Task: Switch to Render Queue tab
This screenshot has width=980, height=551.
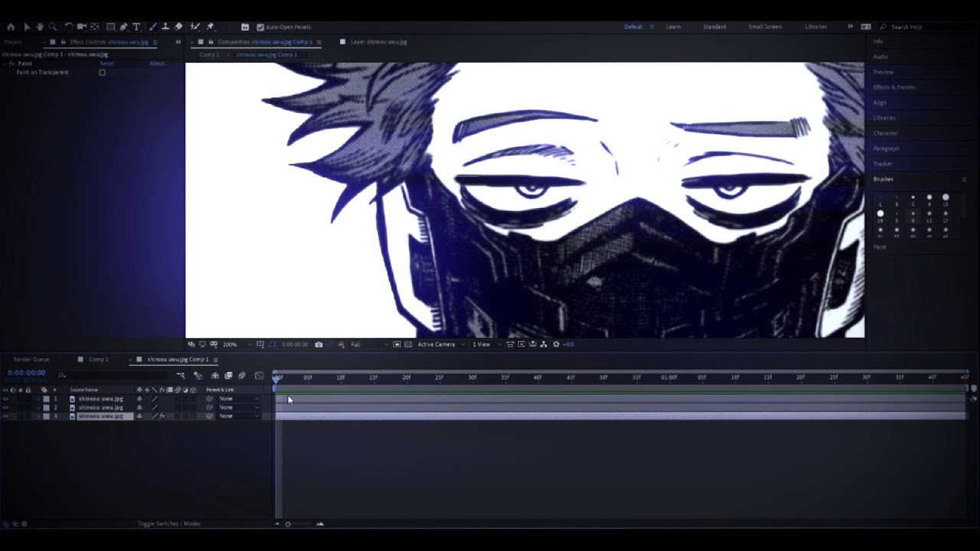Action: (x=31, y=360)
